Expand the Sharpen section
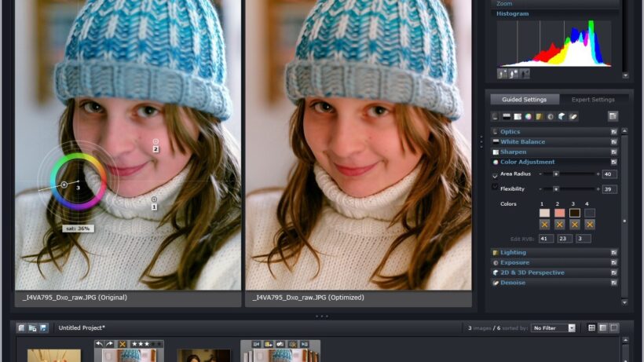This screenshot has height=362, width=644. 554,152
